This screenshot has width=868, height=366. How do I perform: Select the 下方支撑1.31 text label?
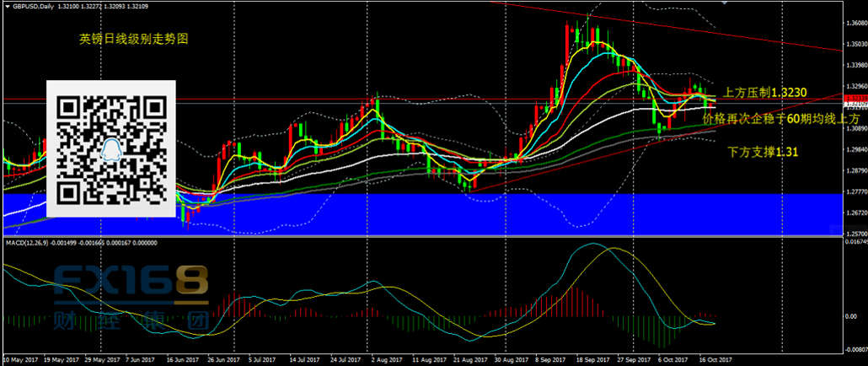(763, 152)
